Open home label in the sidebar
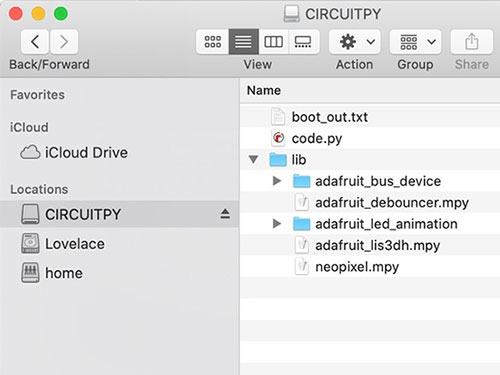The image size is (500, 375). [64, 273]
